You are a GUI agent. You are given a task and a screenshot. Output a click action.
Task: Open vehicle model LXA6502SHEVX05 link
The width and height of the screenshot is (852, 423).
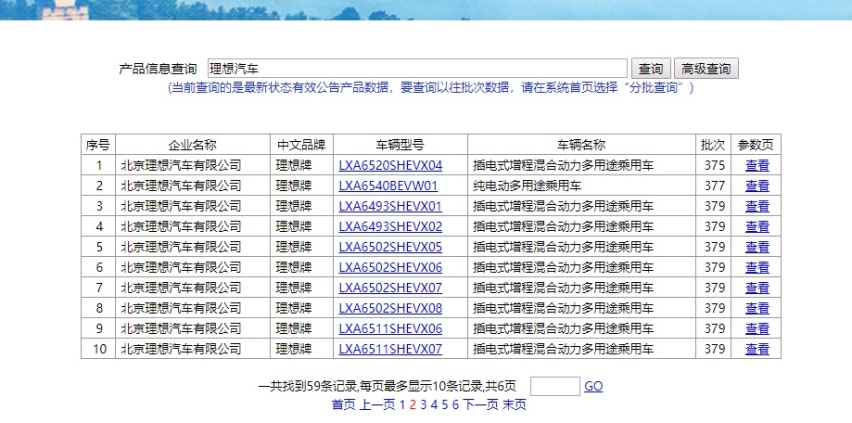[390, 247]
